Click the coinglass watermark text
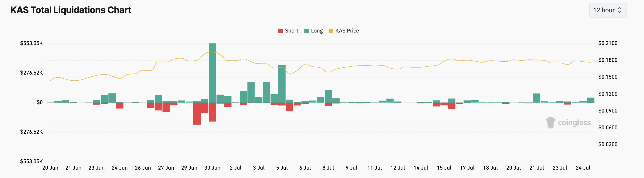Viewport: 644px width, 178px height. pos(574,123)
